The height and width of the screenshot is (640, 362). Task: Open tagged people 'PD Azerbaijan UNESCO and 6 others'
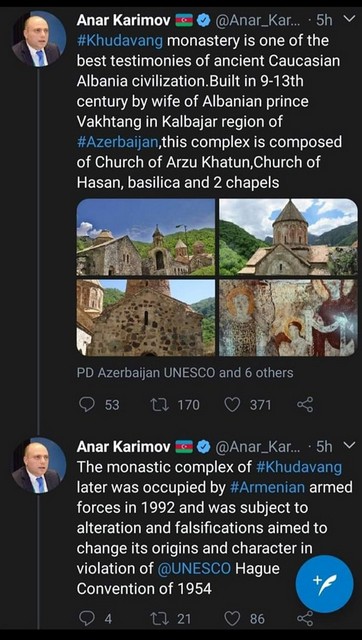(185, 373)
